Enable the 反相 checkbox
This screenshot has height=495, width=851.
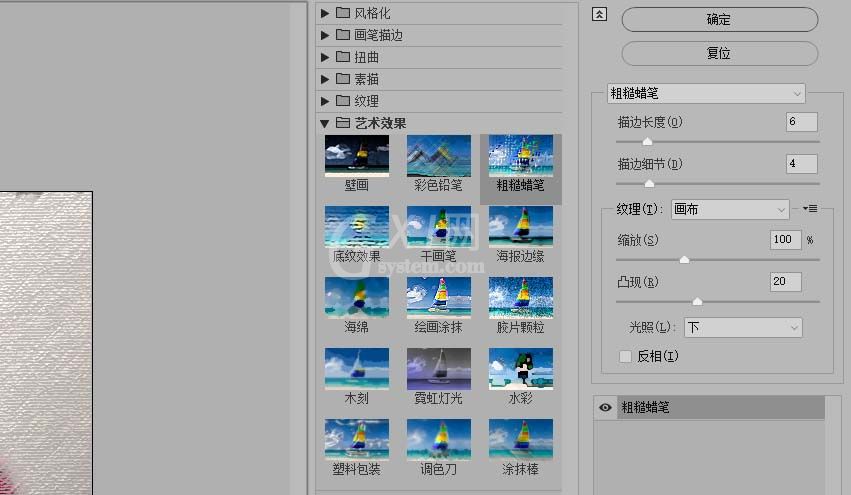625,356
